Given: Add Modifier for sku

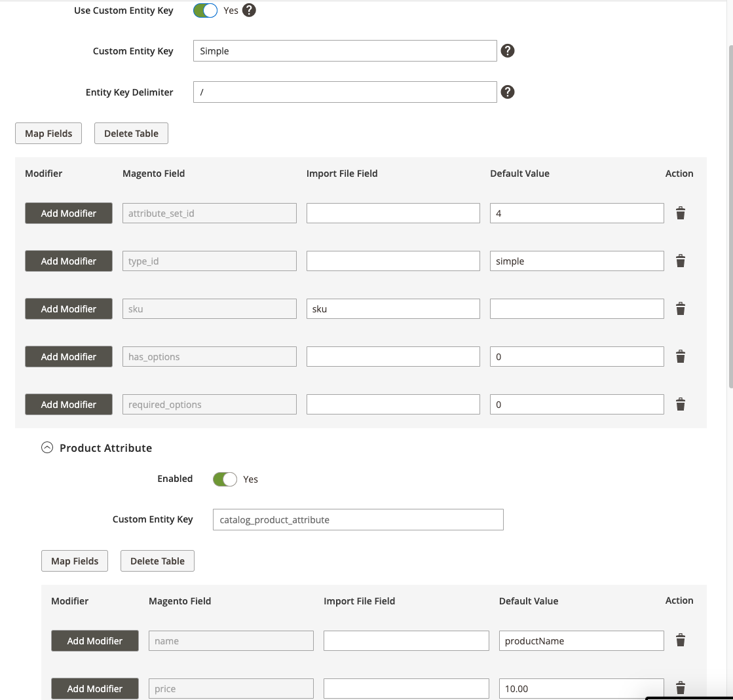Looking at the screenshot, I should coord(69,308).
